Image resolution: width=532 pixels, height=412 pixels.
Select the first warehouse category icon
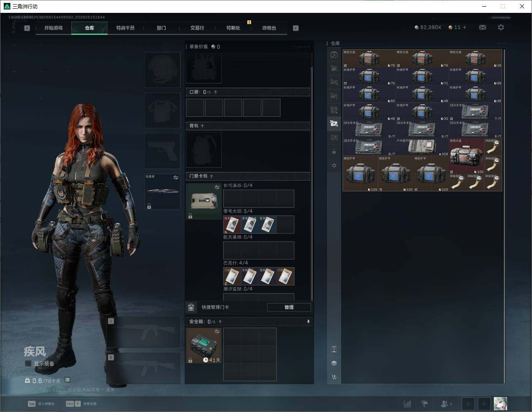point(334,55)
